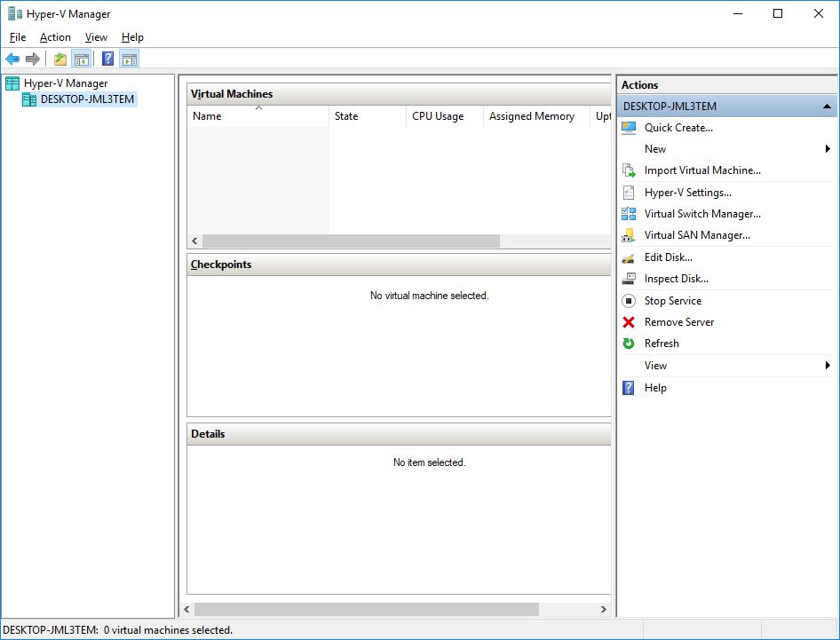
Task: Click the Edit Disk pencil icon
Action: (629, 257)
